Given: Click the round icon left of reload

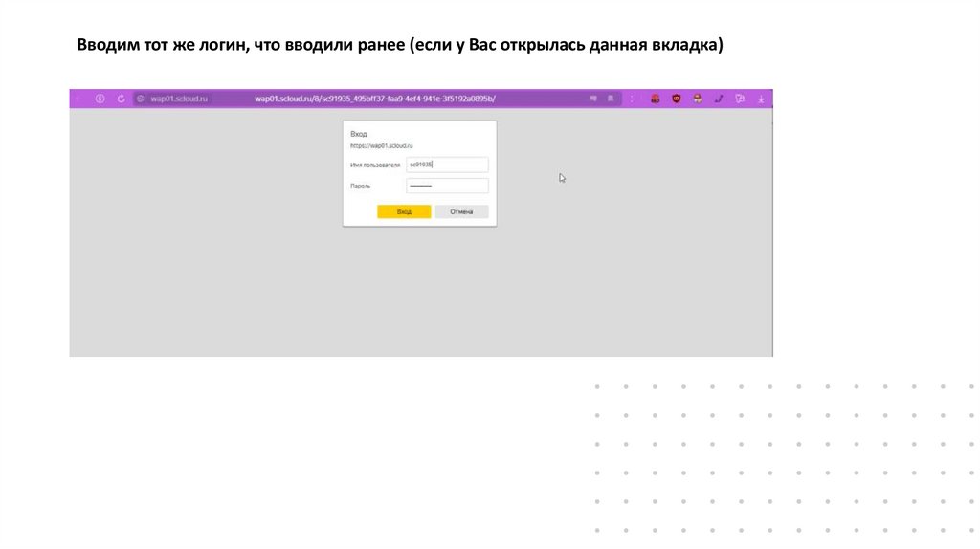Looking at the screenshot, I should coord(100,99).
